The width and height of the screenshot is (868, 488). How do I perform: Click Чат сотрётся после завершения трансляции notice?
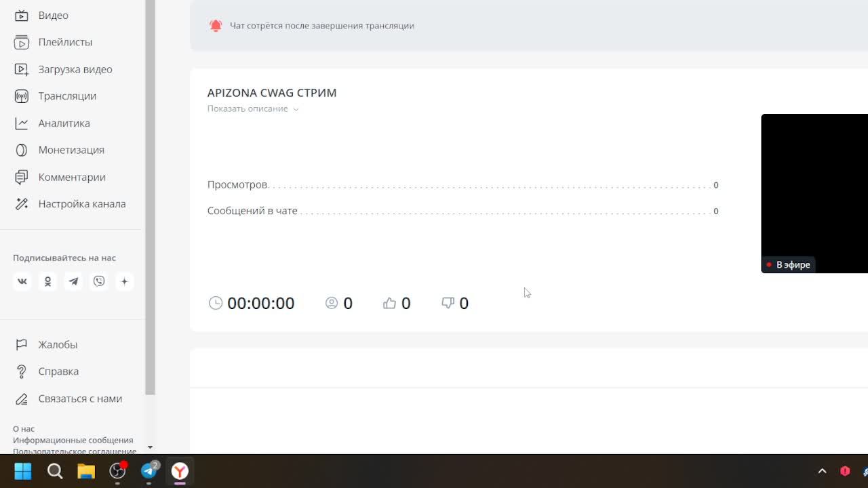[322, 26]
